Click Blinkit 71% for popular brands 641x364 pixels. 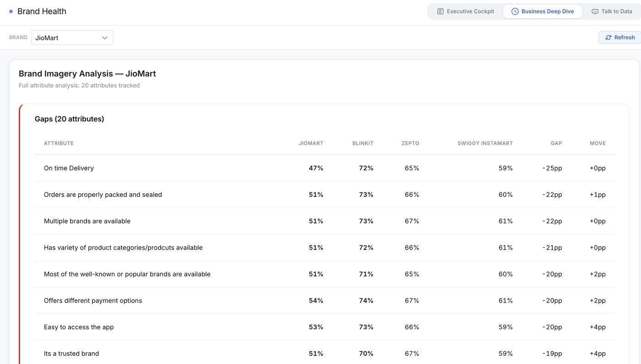pyautogui.click(x=366, y=274)
